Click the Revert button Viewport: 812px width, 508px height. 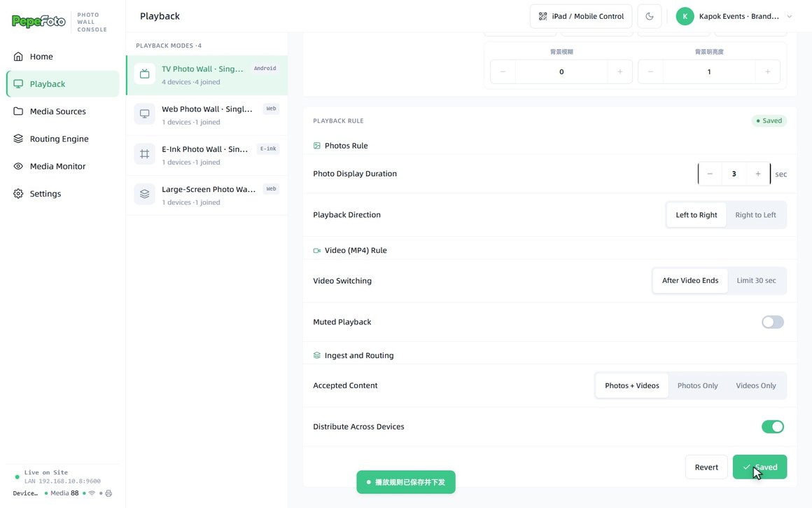pyautogui.click(x=706, y=467)
